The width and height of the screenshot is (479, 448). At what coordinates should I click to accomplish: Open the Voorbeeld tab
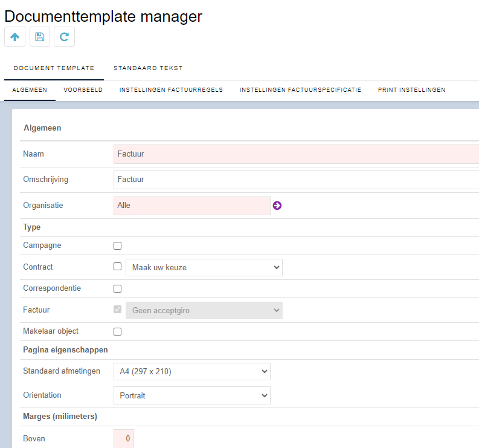tap(83, 90)
